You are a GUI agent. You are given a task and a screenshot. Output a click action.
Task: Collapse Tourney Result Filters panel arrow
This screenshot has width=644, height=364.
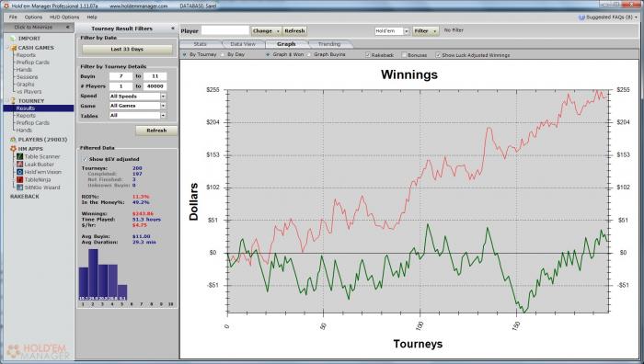[173, 28]
